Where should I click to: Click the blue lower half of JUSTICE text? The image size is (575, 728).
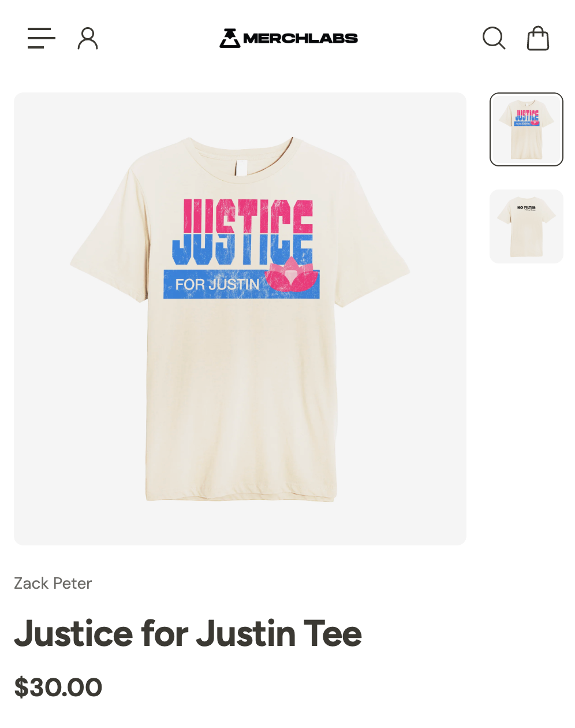[x=242, y=248]
